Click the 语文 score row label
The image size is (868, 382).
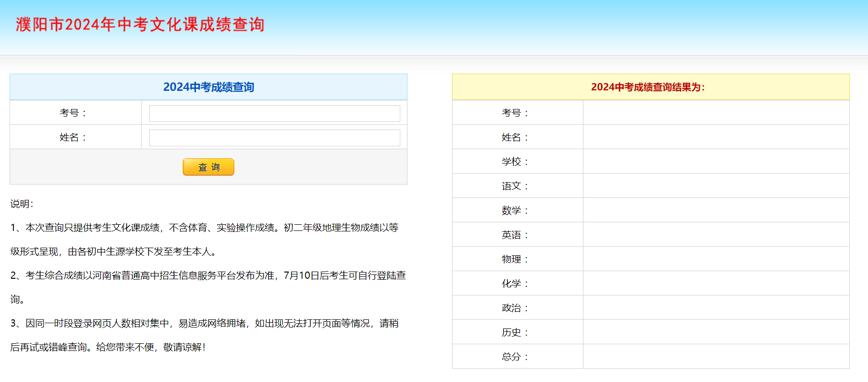pos(515,186)
